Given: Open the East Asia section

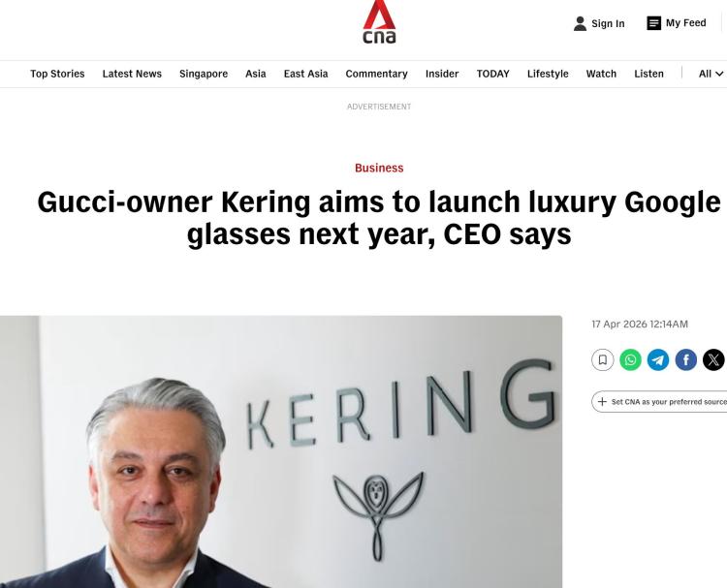Looking at the screenshot, I should click(306, 74).
